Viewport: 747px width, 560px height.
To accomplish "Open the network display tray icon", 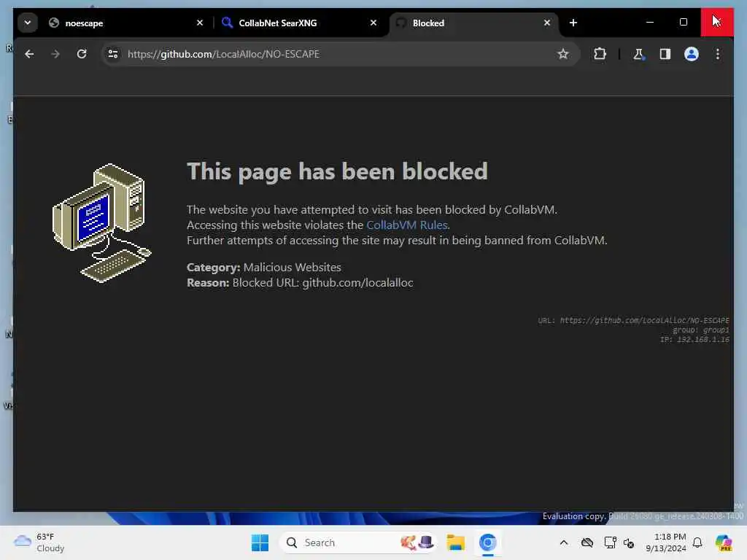I will pos(610,542).
